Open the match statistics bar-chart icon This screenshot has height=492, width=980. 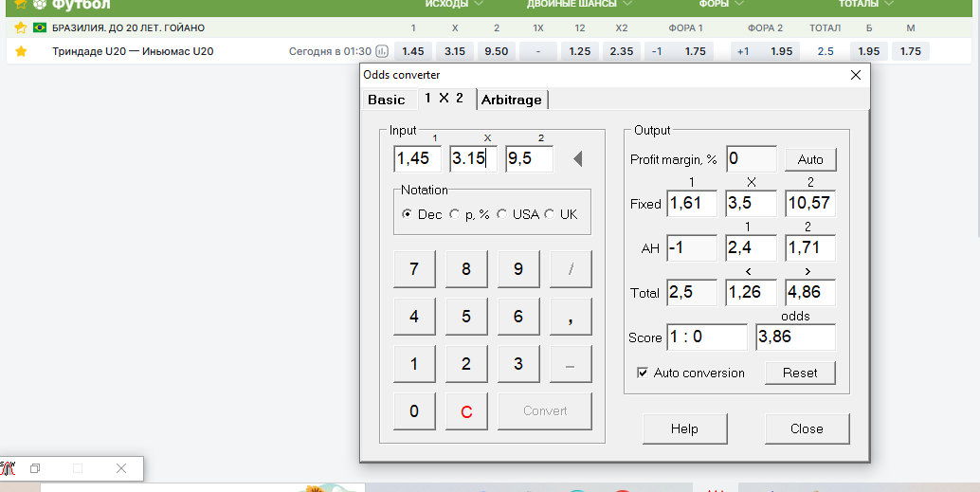382,51
